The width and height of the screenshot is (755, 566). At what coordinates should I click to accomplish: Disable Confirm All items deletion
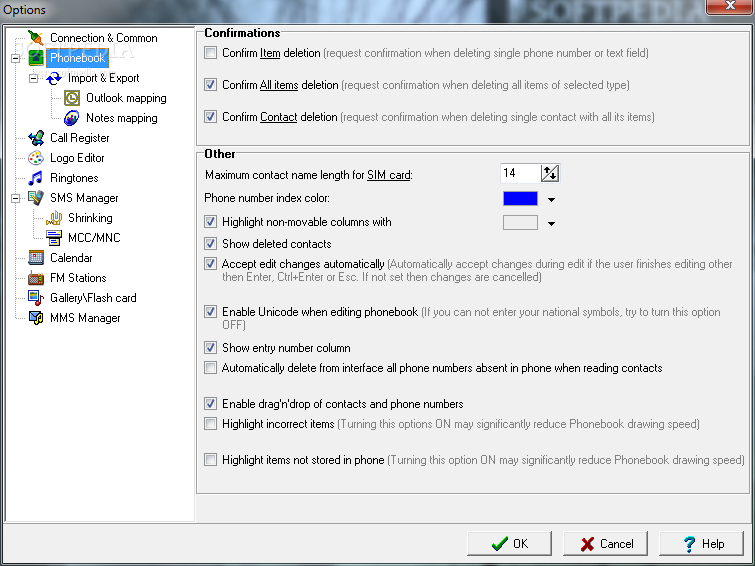click(210, 85)
